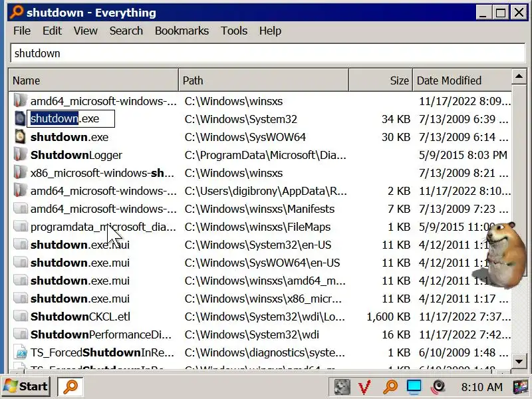532x399 pixels.
Task: Click the blue monitor tray icon
Action: coord(414,387)
